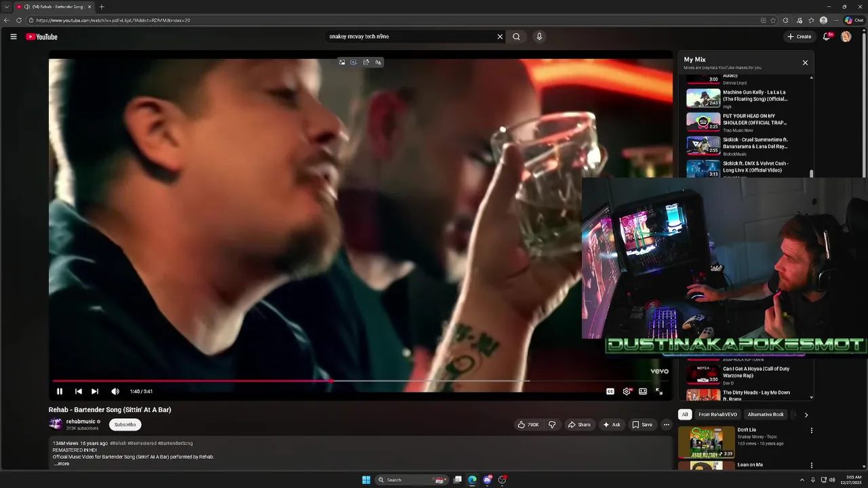
Task: Open more actions ellipsis menu
Action: (667, 424)
